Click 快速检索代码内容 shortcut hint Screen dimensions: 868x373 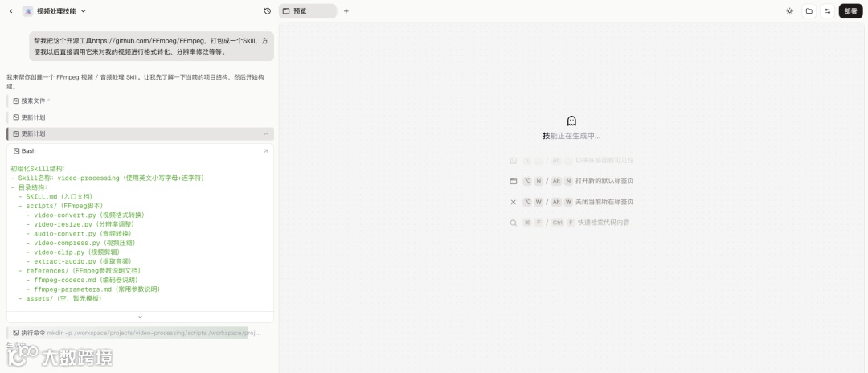604,223
